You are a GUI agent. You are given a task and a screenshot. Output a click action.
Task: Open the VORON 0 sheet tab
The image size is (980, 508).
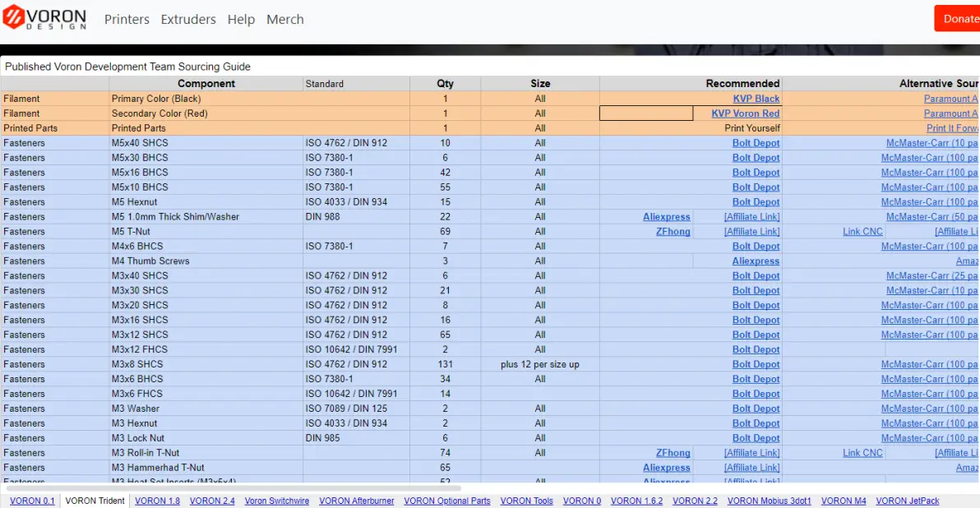point(582,501)
